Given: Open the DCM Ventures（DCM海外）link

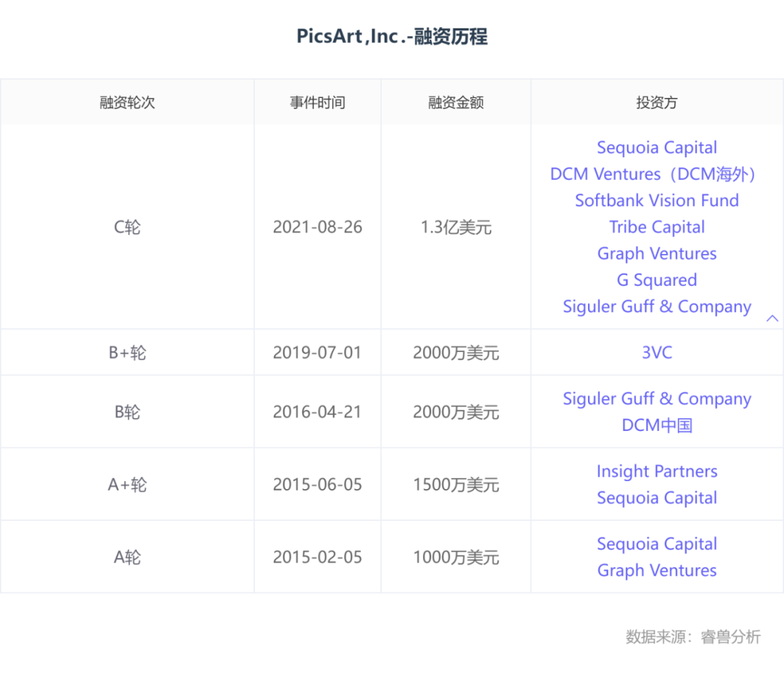Looking at the screenshot, I should coord(657,174).
